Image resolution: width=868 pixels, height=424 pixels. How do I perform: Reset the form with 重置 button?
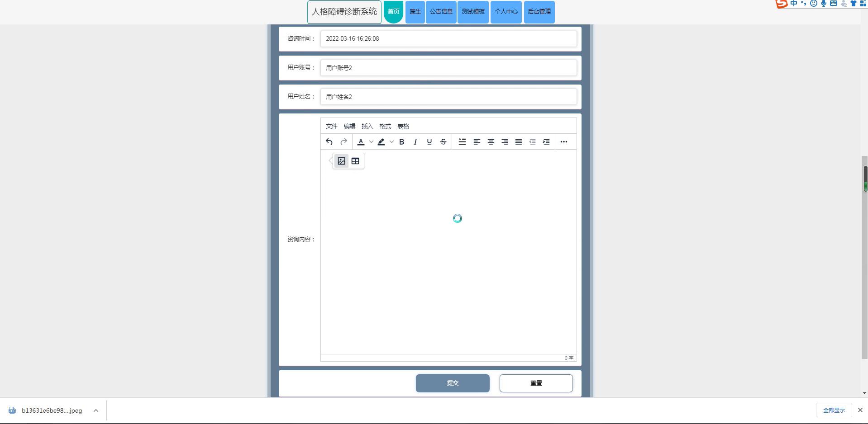click(x=536, y=383)
